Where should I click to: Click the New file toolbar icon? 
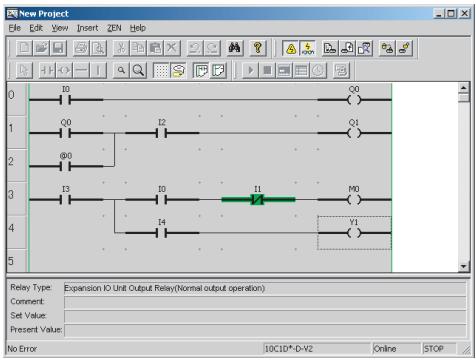coord(24,48)
